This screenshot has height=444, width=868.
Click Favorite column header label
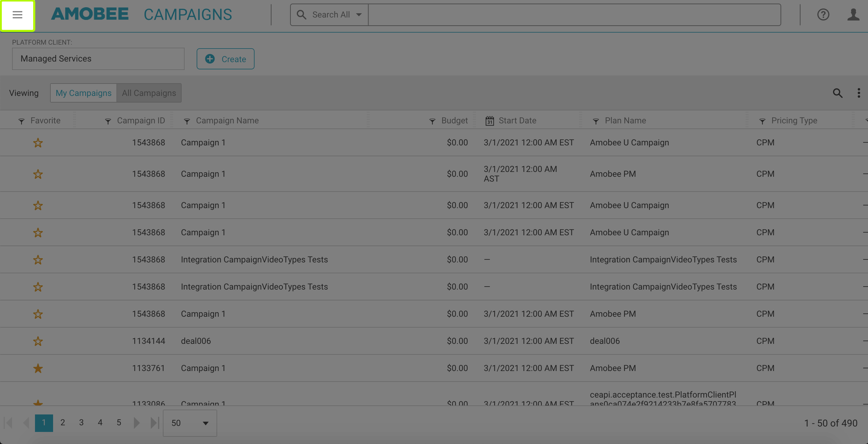pyautogui.click(x=46, y=121)
